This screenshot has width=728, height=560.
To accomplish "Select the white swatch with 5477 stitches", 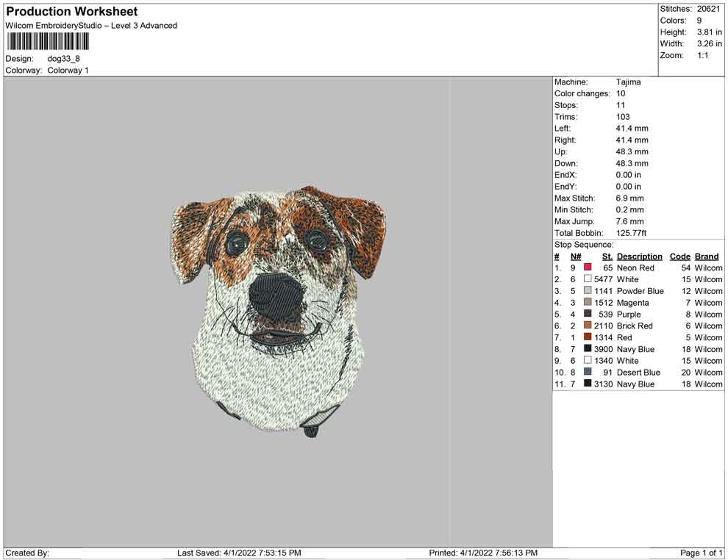I will point(588,279).
